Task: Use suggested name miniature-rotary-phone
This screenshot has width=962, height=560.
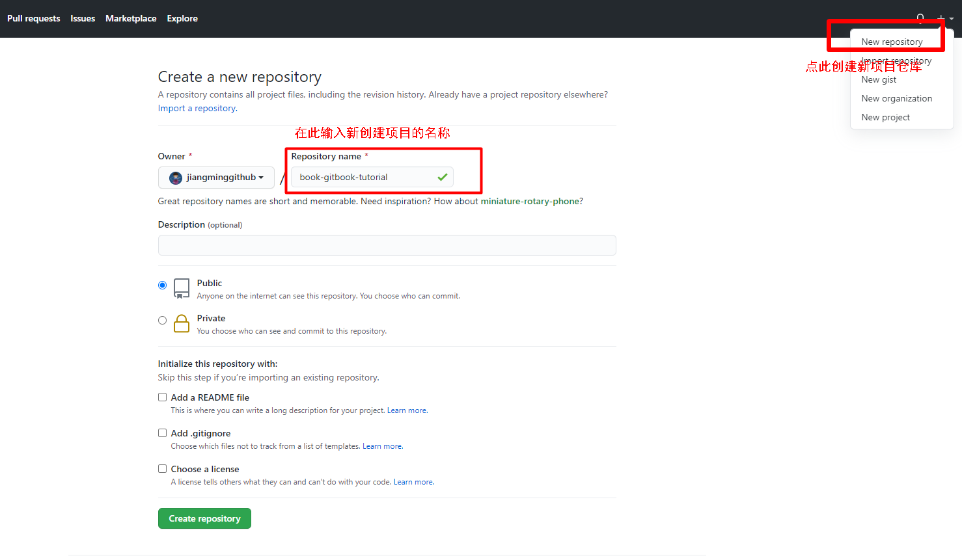Action: (x=530, y=201)
